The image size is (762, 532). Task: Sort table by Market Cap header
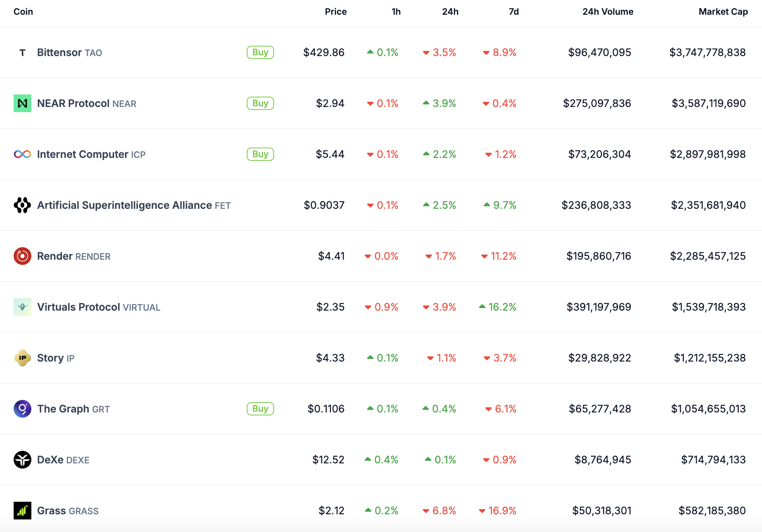tap(723, 12)
